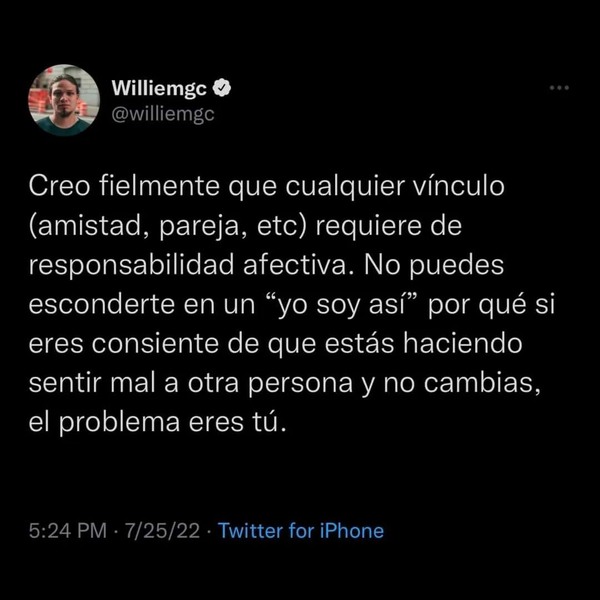Open the Williemgc display name profile link
The image size is (600, 600).
coord(159,89)
